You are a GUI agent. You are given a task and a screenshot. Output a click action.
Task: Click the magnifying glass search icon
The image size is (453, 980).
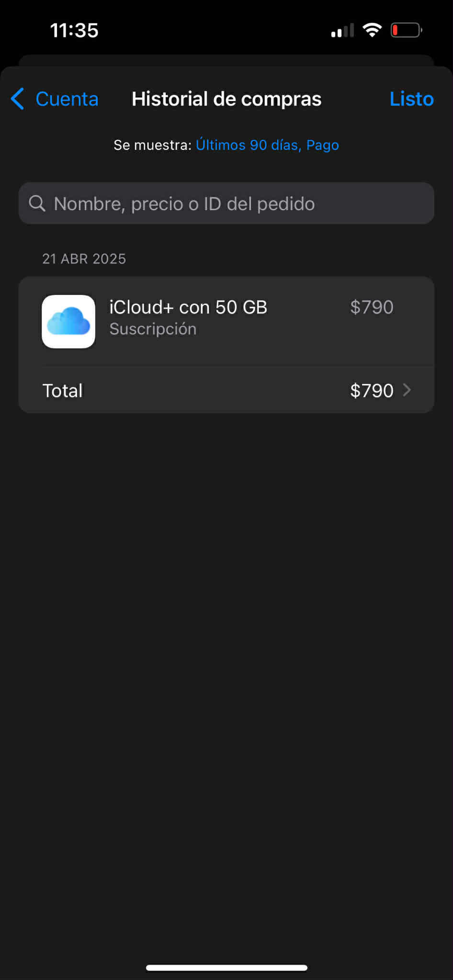(37, 203)
